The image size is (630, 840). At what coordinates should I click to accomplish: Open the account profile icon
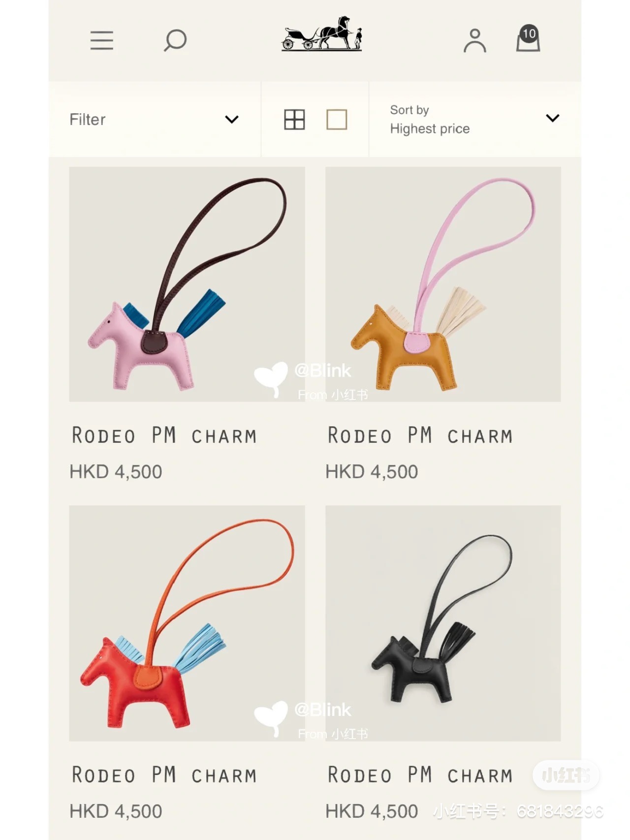click(475, 40)
